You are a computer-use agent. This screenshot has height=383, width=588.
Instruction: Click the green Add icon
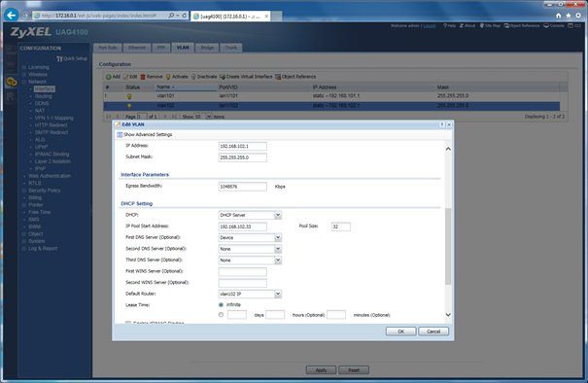[109, 77]
